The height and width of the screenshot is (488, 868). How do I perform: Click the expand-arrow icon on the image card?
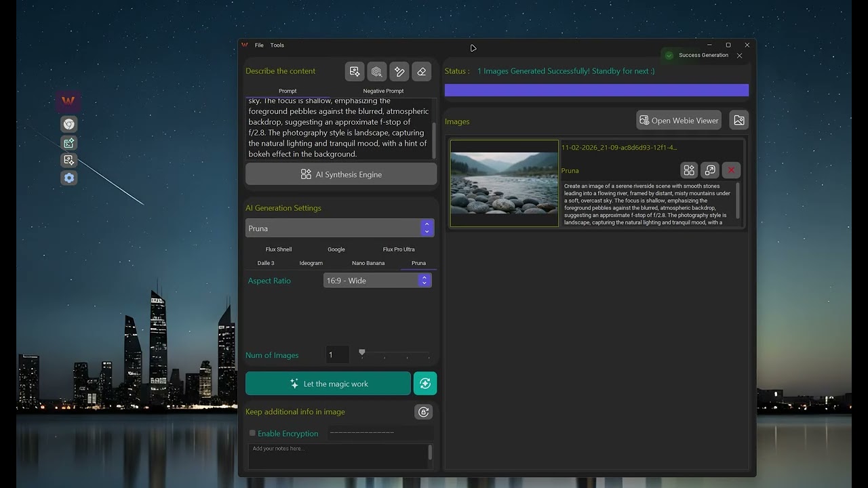(710, 170)
